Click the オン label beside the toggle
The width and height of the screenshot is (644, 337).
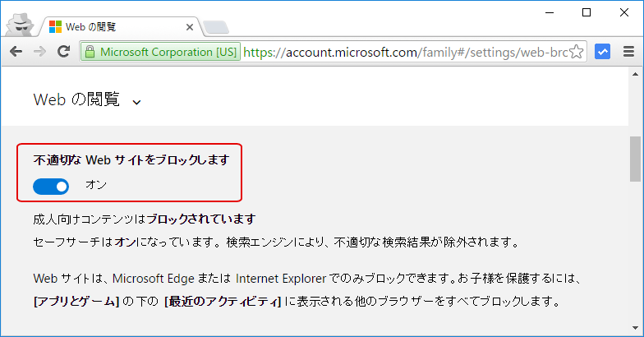[x=96, y=185]
